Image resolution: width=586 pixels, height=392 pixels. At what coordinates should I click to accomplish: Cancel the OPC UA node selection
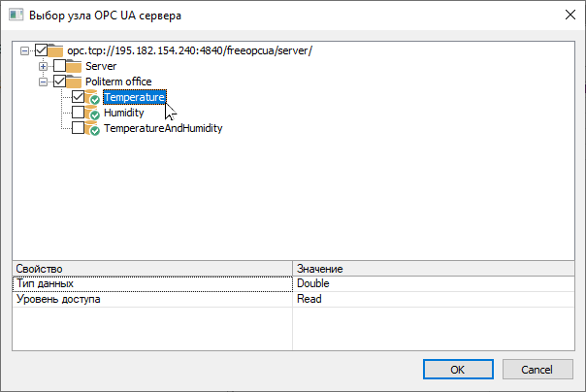(537, 370)
